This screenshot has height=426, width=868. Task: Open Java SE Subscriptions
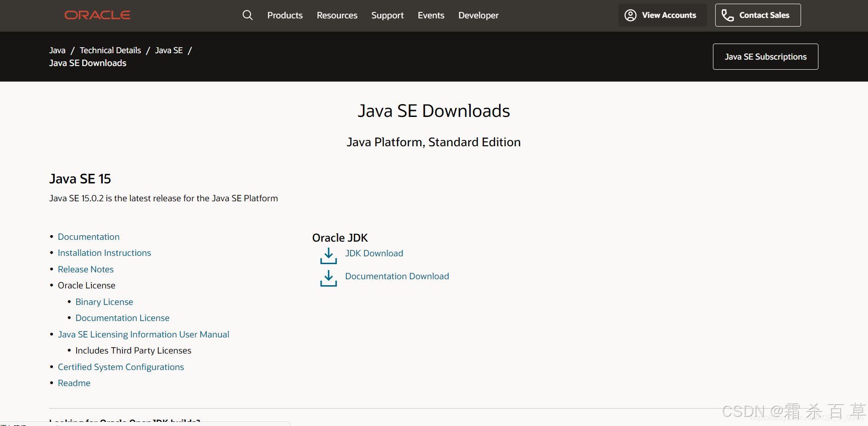(x=766, y=57)
